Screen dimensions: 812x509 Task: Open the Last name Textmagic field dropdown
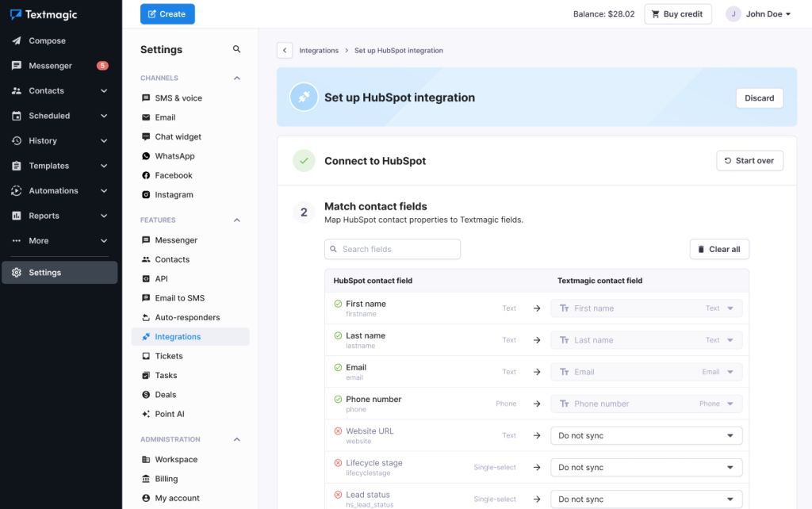pyautogui.click(x=645, y=340)
